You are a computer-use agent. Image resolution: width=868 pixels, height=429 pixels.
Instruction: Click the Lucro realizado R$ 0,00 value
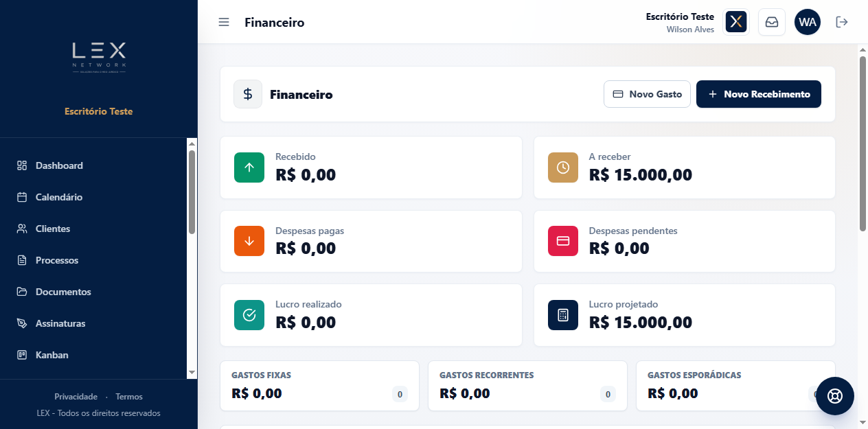point(306,323)
